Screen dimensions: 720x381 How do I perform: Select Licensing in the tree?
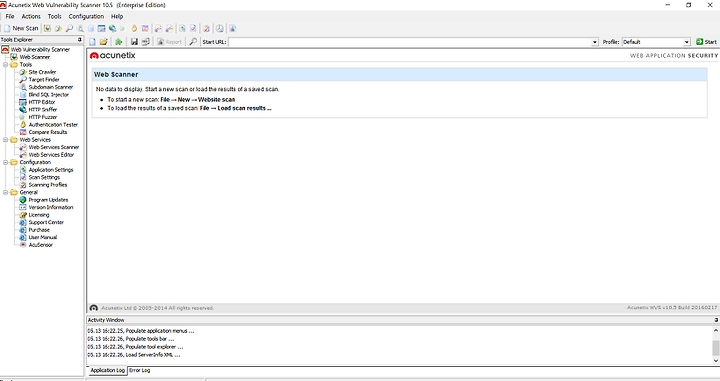point(39,215)
